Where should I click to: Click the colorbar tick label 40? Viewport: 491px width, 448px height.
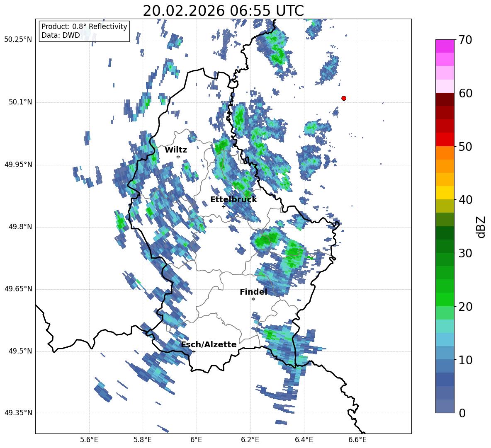tap(465, 200)
